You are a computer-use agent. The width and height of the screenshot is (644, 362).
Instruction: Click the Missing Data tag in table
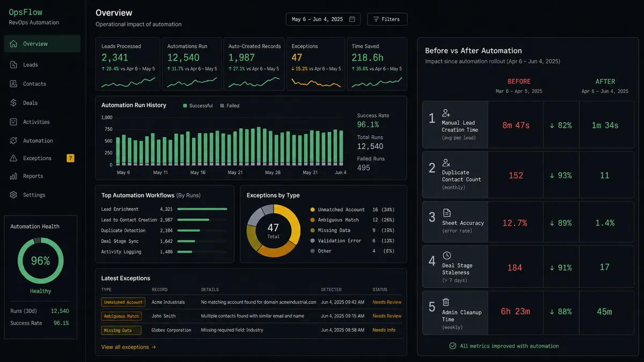point(121,330)
